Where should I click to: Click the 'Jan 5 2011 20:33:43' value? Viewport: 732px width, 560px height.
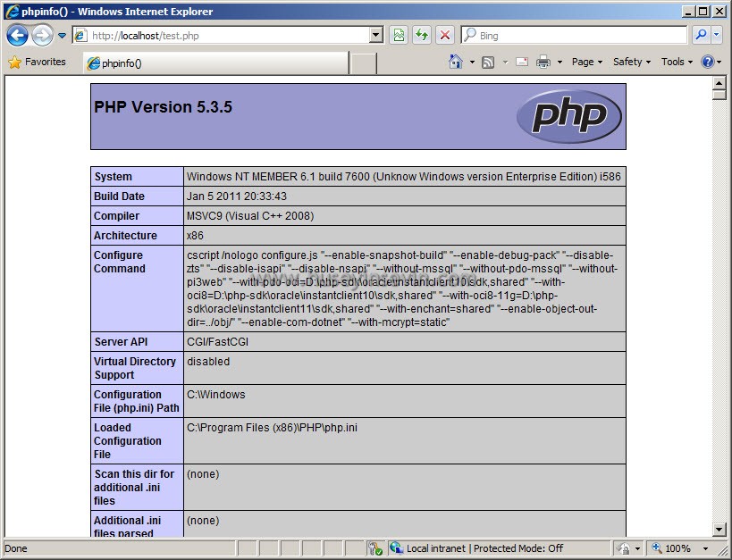click(x=237, y=196)
